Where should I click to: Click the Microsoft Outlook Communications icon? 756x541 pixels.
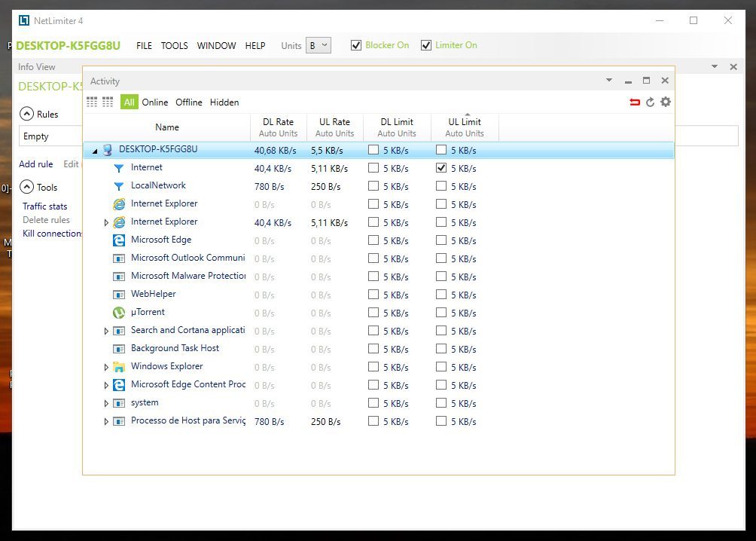pyautogui.click(x=119, y=258)
